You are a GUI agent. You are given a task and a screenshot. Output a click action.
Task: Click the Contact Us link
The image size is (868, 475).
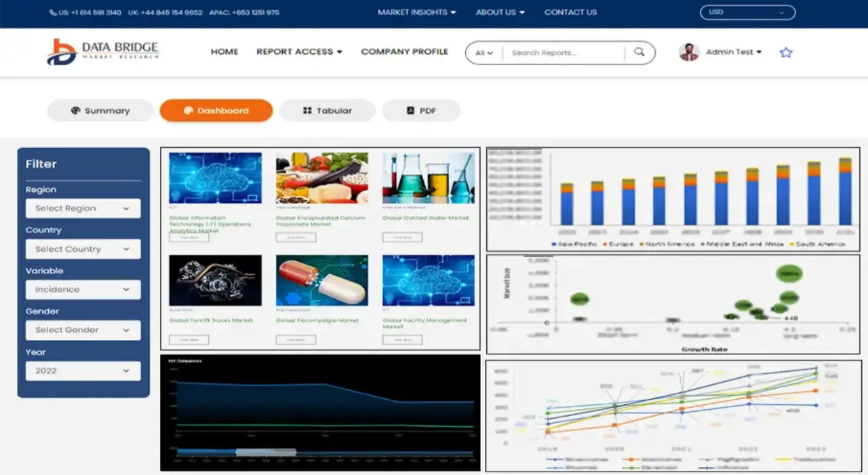[x=570, y=12]
